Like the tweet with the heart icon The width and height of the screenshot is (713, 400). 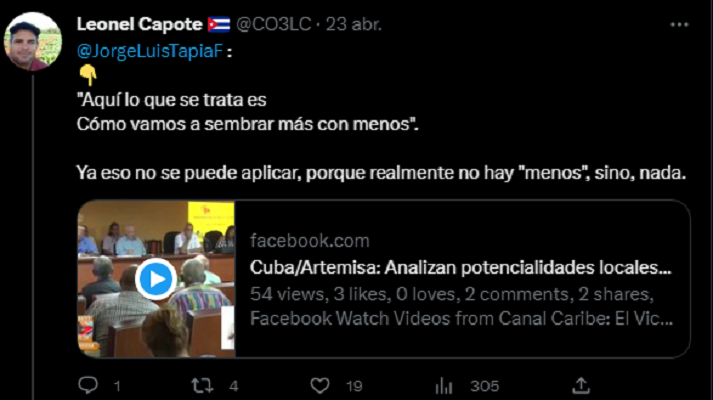320,386
